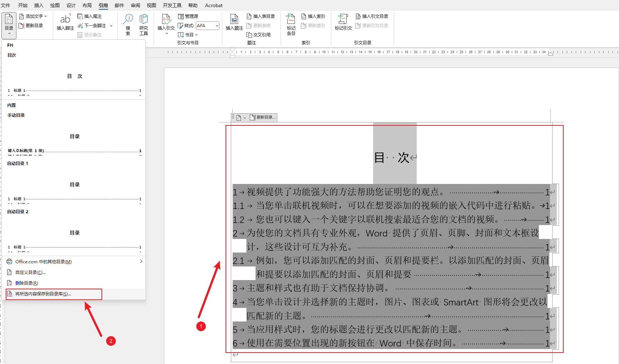This screenshot has height=364, width=619.
Task: Expand Next Footnote dropdown arrow
Action: (x=112, y=26)
